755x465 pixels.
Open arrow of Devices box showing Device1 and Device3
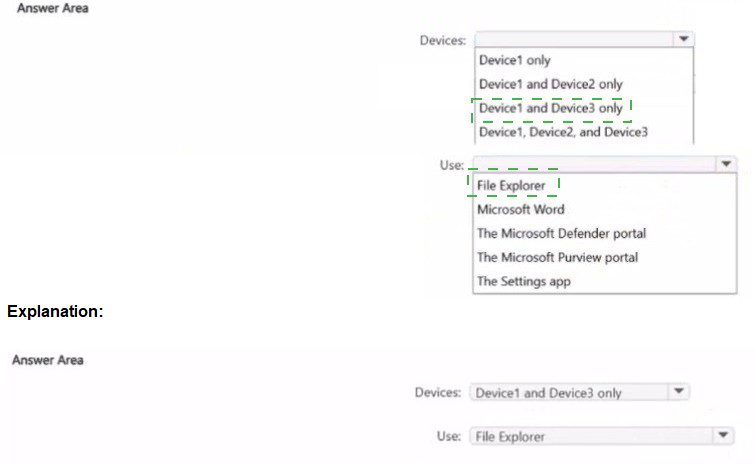pyautogui.click(x=679, y=392)
